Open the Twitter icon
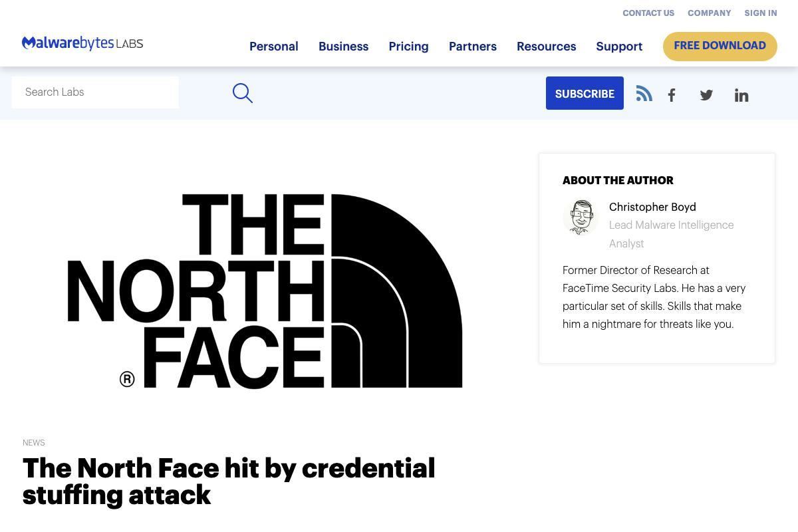The width and height of the screenshot is (798, 532). tap(706, 95)
